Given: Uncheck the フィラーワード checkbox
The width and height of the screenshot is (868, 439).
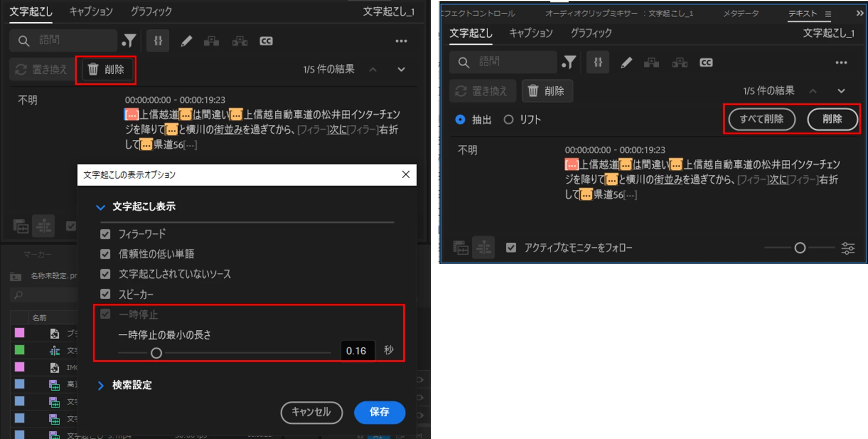Looking at the screenshot, I should tap(105, 234).
